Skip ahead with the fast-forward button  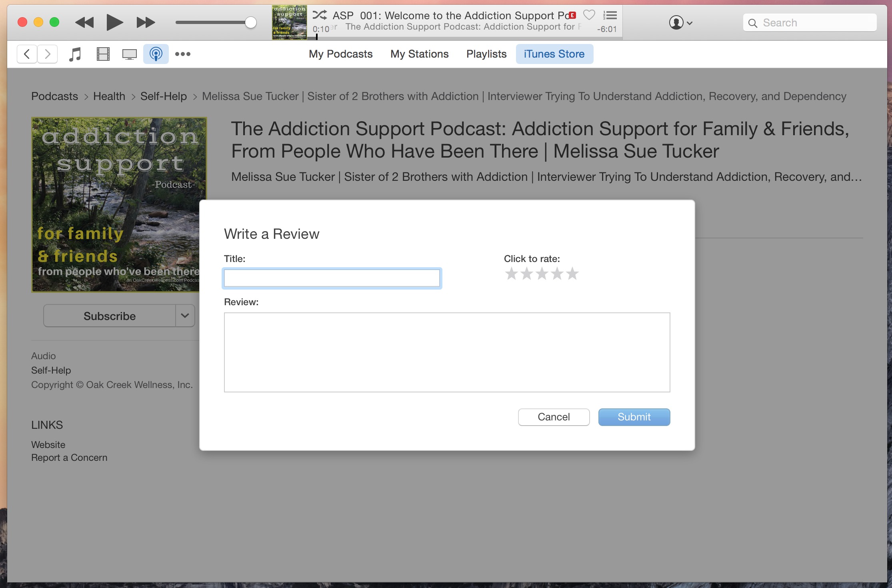[146, 22]
